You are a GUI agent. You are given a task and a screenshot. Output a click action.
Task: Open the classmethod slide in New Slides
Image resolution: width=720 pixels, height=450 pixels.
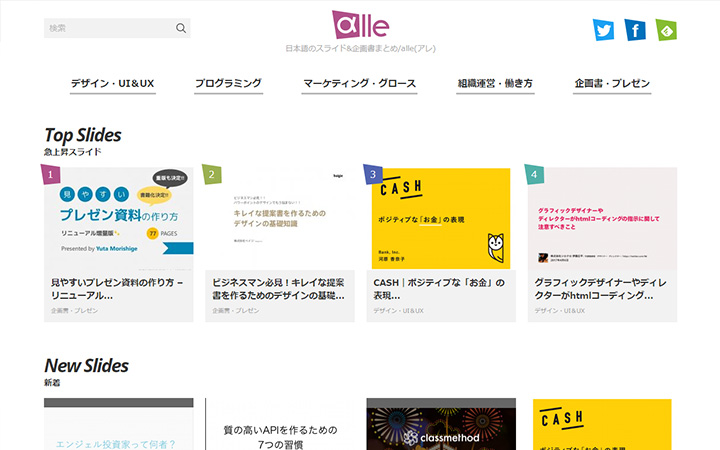[441, 425]
